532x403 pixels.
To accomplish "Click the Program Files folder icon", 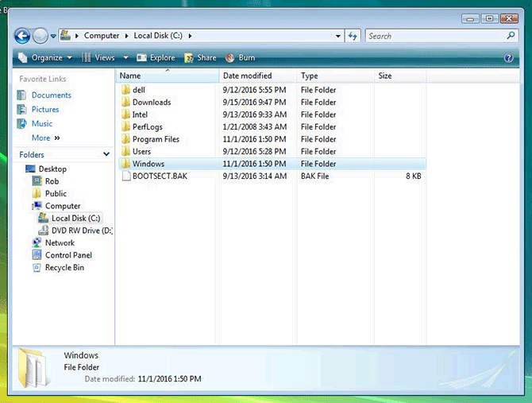I will (126, 139).
